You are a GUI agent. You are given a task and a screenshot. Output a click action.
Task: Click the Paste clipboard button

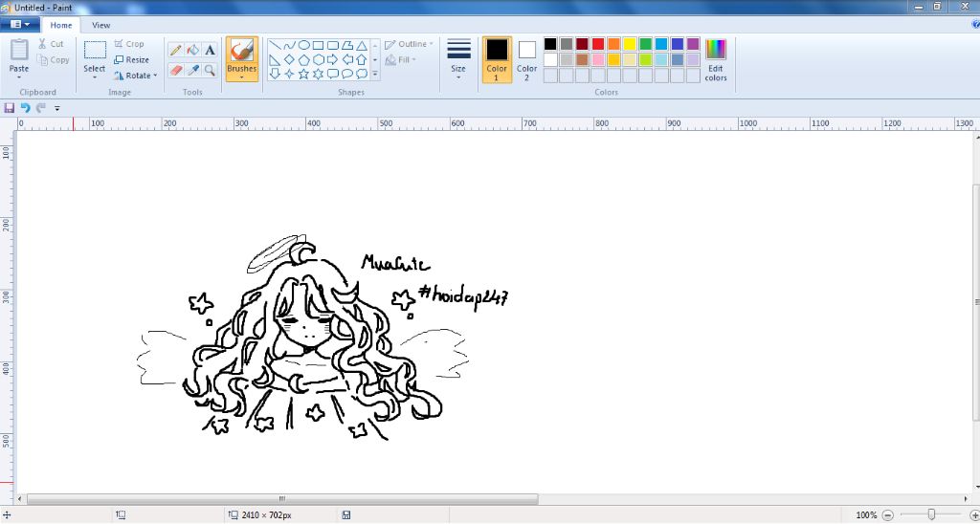coord(19,55)
